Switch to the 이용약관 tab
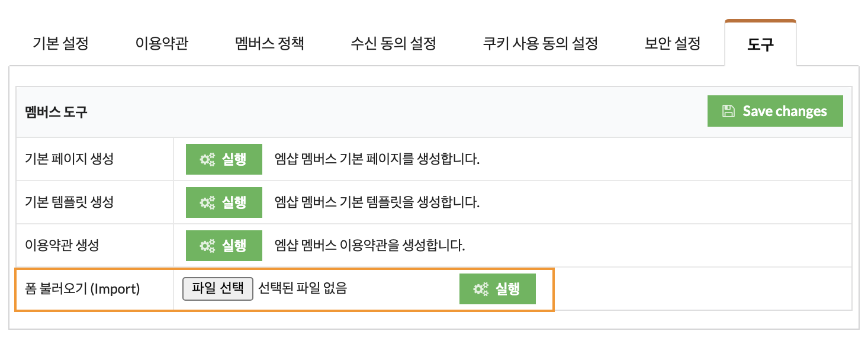 coord(162,44)
